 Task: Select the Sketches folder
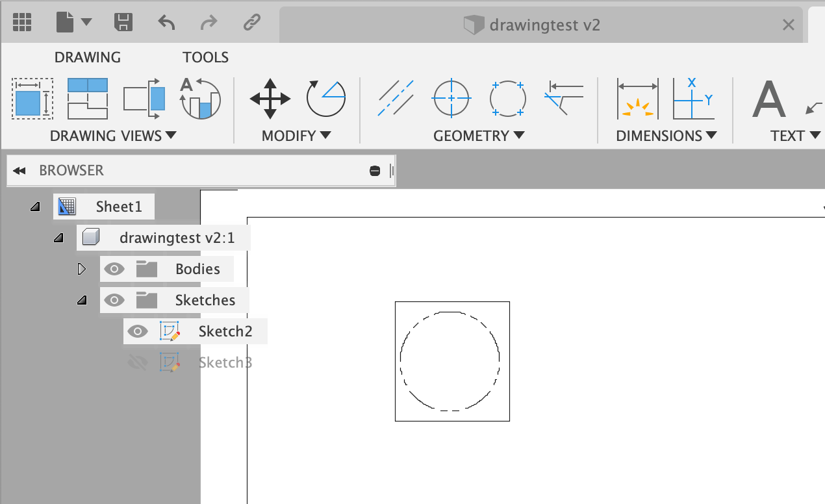[x=205, y=300]
